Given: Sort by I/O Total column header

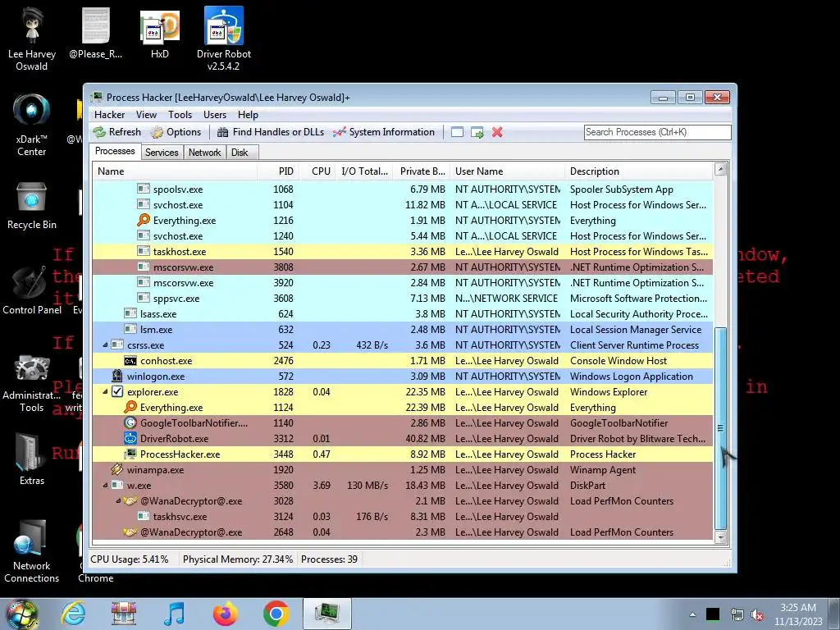Looking at the screenshot, I should (x=364, y=171).
